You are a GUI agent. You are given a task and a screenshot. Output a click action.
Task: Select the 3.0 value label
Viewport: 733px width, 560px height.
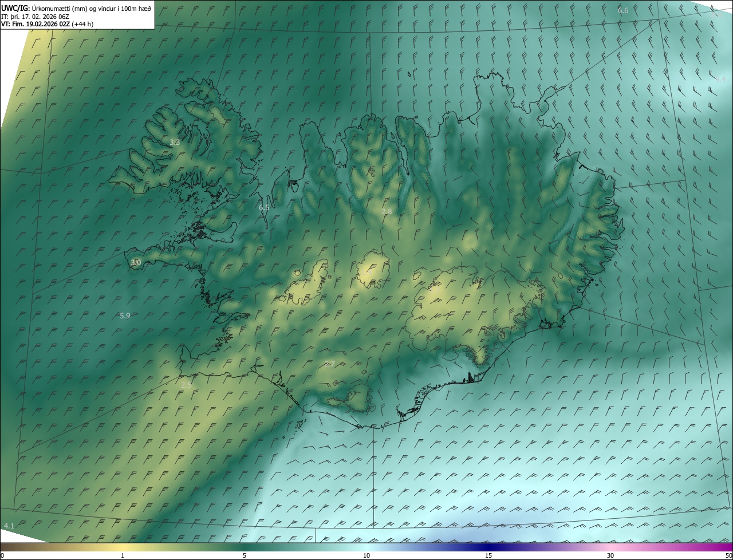[x=136, y=262]
